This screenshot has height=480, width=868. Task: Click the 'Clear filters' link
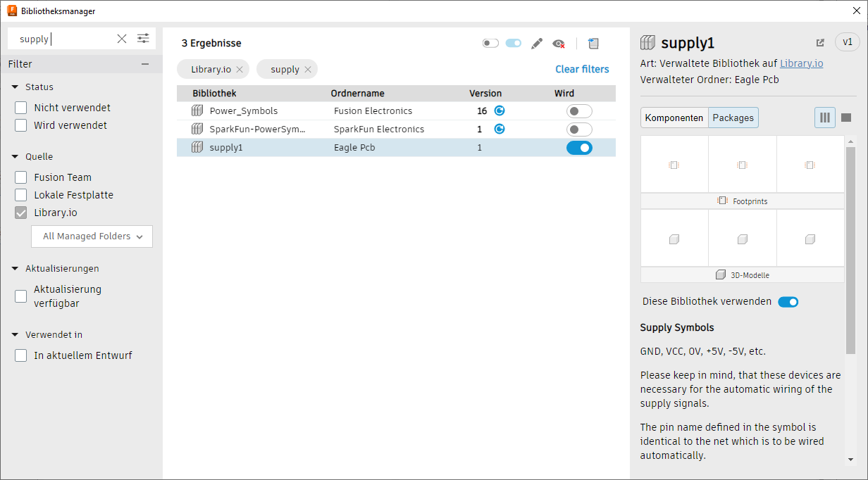click(x=582, y=69)
